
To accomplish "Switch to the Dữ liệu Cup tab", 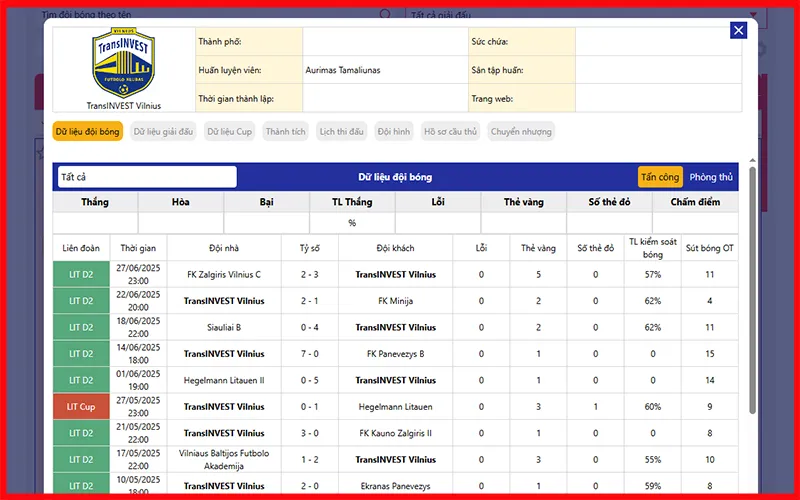I will (229, 131).
